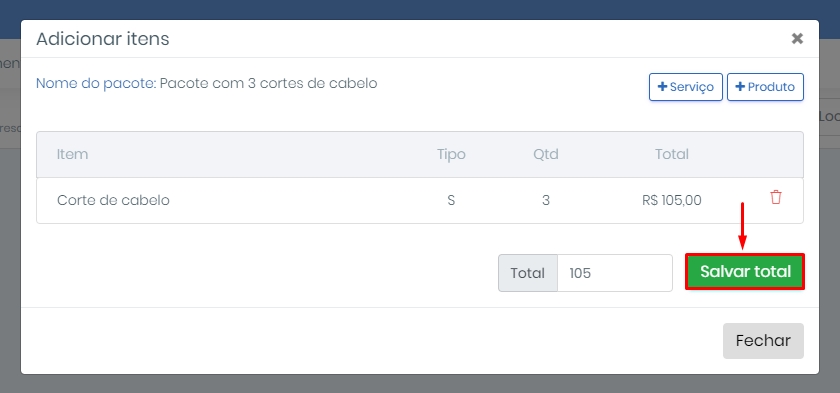Click the Nome do pacote label

(96, 84)
